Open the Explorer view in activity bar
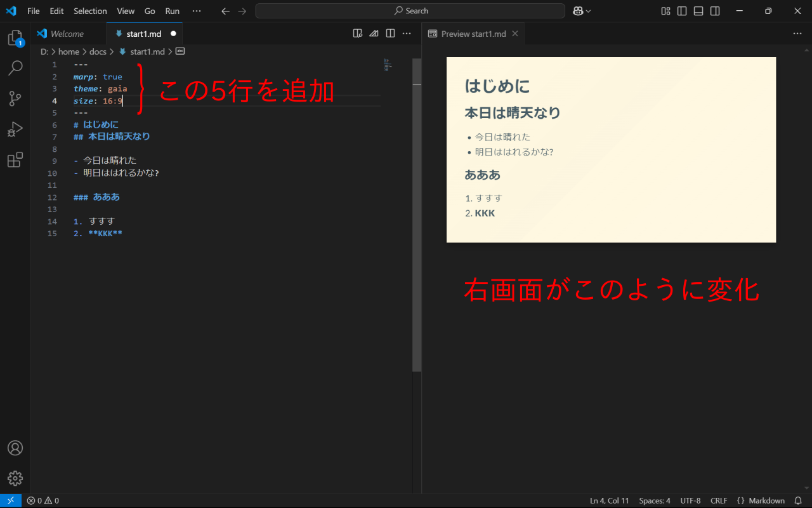The image size is (812, 508). click(15, 38)
